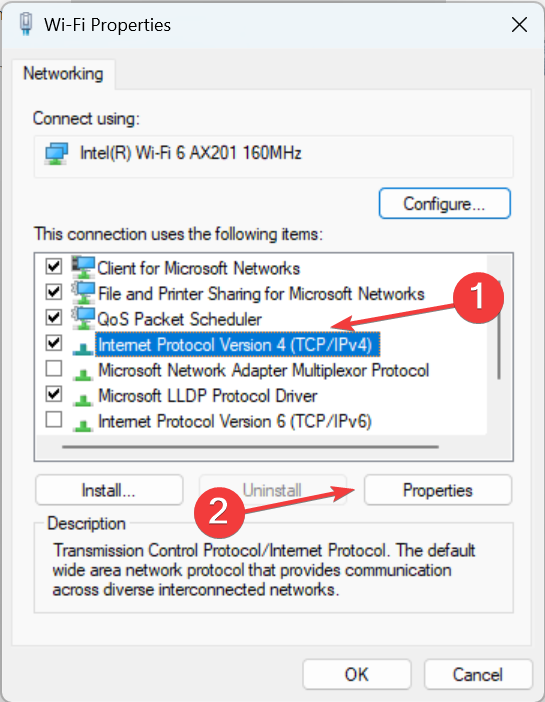Select the QoS Packet Scheduler icon
Screen dimensions: 545x702
(x=83, y=319)
